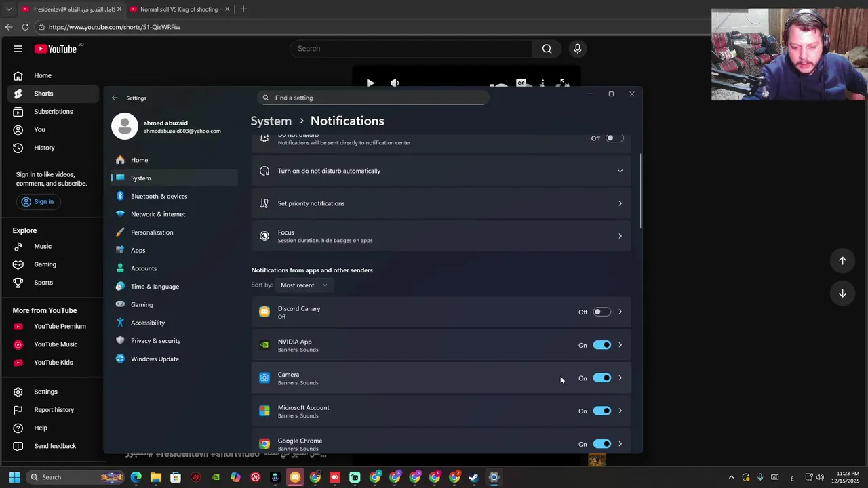Viewport: 868px width, 488px height.
Task: Open NVIDIA App notification details chevron
Action: (x=620, y=345)
